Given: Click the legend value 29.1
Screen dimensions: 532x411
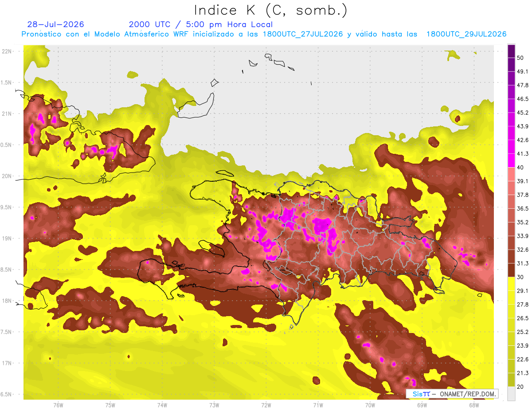Looking at the screenshot, I should [523, 291].
